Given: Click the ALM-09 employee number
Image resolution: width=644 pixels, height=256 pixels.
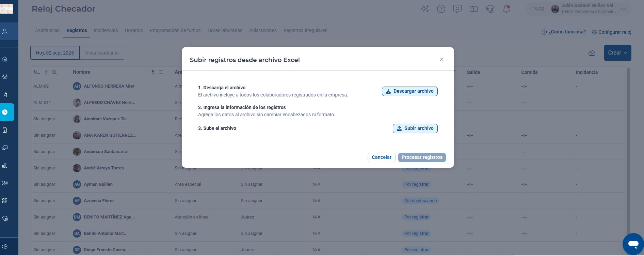Looking at the screenshot, I should tap(41, 86).
